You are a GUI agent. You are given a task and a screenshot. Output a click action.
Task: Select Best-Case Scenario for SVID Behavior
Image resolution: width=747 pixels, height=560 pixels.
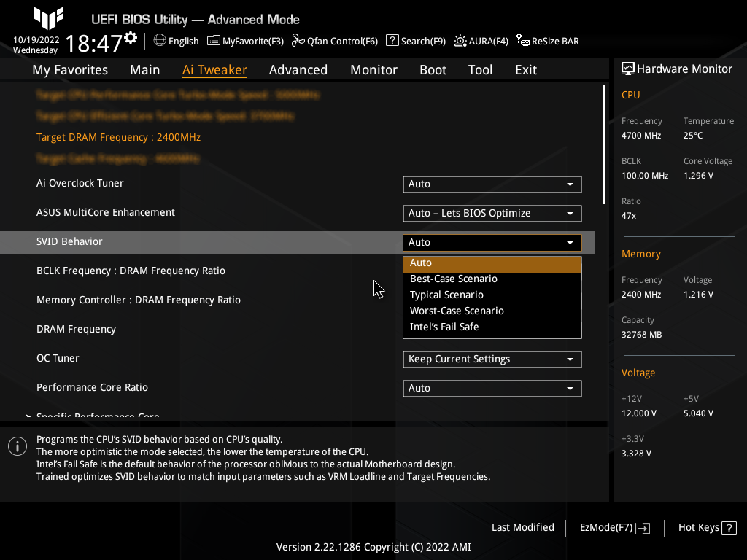point(453,279)
